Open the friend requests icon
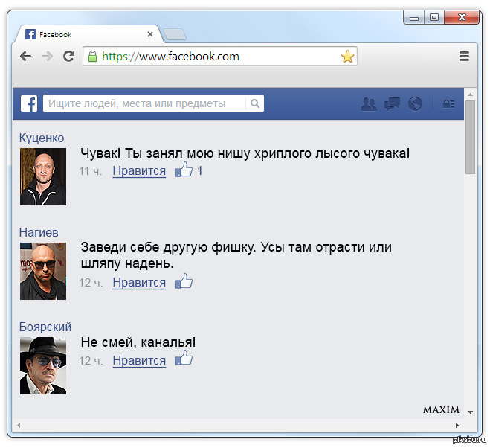The image size is (490, 448). point(369,104)
